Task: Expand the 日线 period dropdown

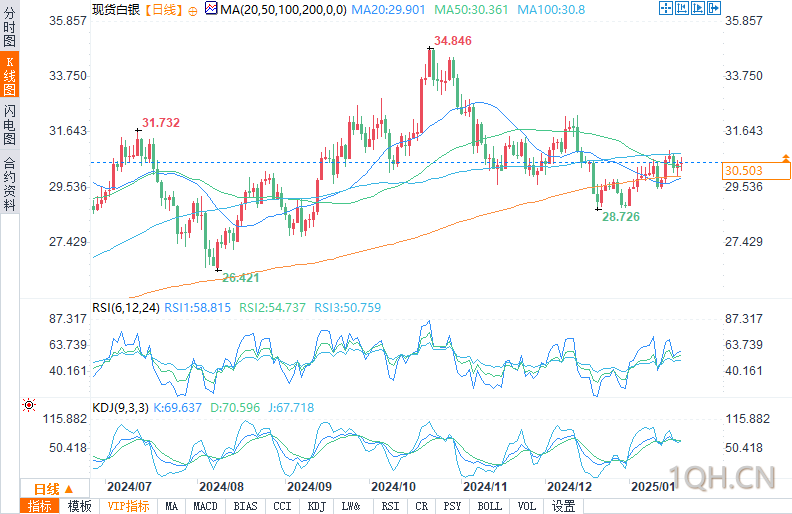Action: pos(55,489)
